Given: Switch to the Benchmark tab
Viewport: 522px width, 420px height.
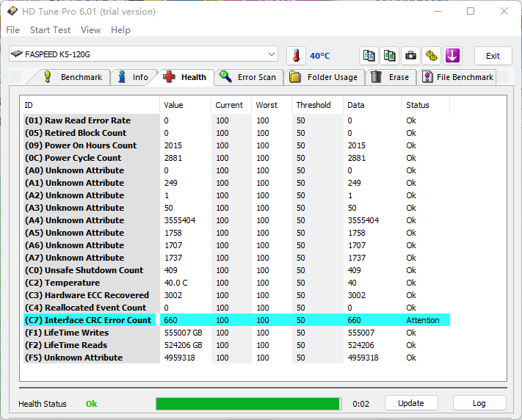Looking at the screenshot, I should click(x=73, y=77).
